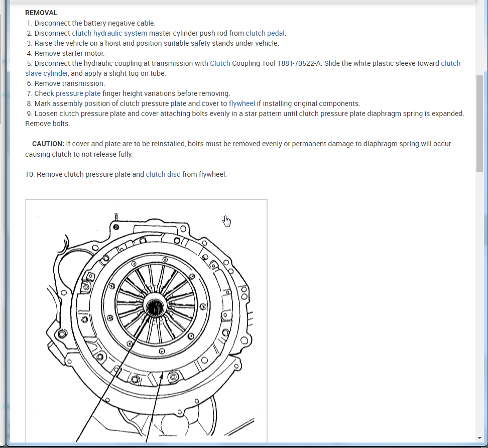
Task: Click the splined hub center in diagram
Action: point(155,308)
